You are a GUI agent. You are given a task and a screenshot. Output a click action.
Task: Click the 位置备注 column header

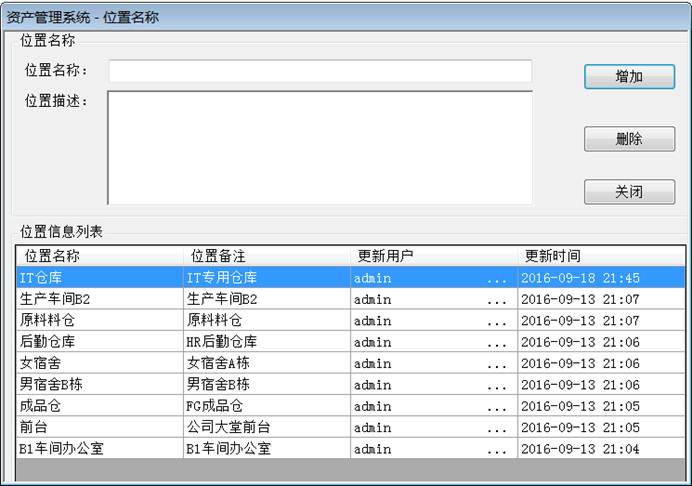tap(267, 256)
